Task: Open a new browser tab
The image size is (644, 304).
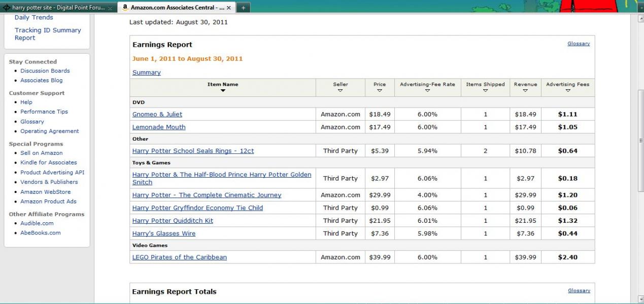Action: point(243,8)
